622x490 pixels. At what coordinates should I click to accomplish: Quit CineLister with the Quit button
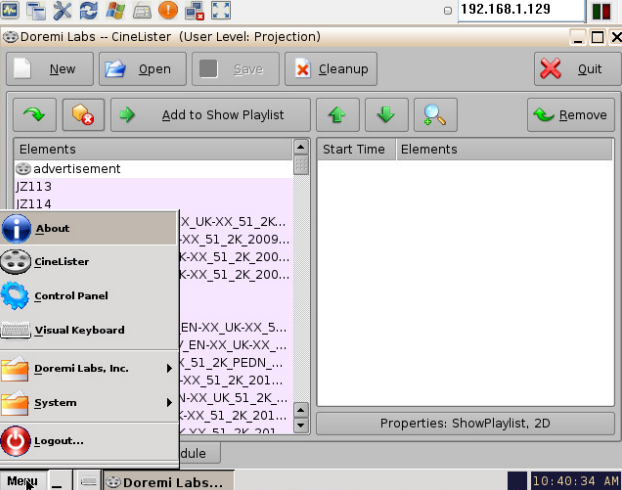pyautogui.click(x=578, y=69)
